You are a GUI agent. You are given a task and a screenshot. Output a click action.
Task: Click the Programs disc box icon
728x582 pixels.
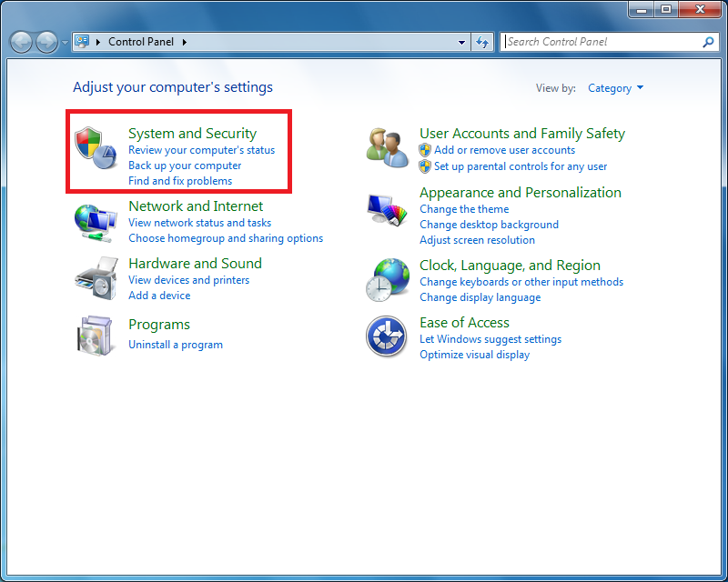tap(96, 336)
